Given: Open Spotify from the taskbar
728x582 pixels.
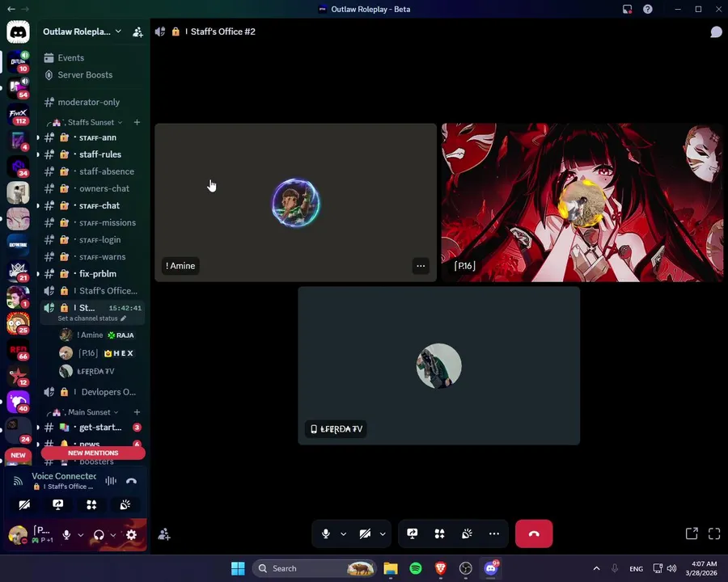Looking at the screenshot, I should [416, 568].
